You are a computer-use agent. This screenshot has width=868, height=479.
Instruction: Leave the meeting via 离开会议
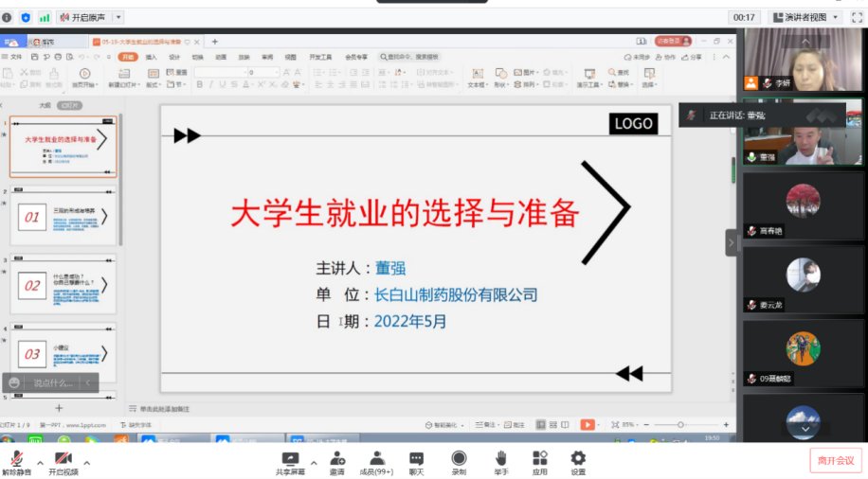[x=836, y=461]
